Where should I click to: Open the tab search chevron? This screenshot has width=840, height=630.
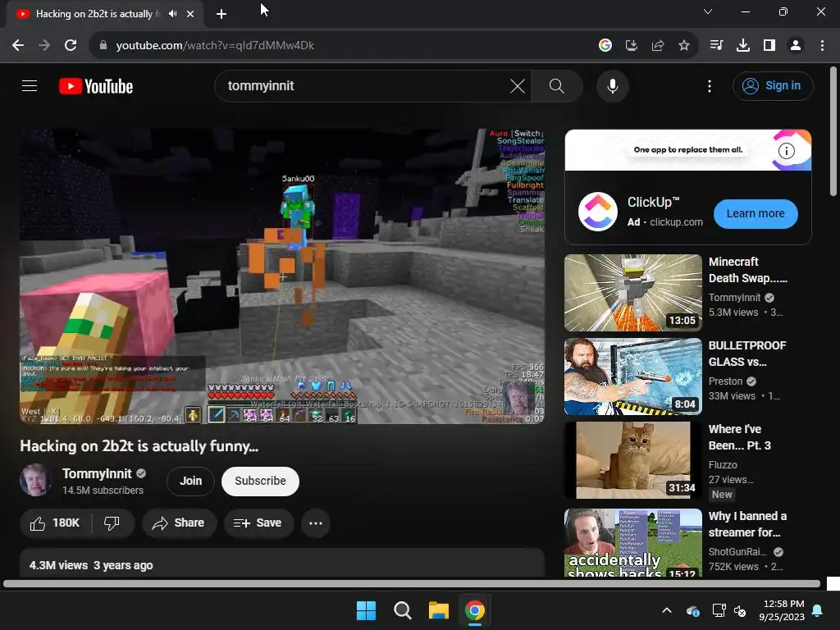click(x=708, y=11)
